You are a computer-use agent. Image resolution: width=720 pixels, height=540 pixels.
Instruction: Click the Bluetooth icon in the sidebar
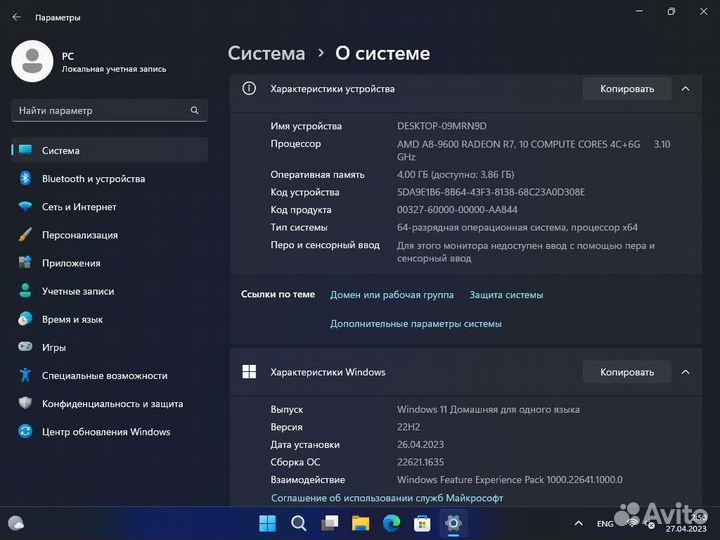25,178
